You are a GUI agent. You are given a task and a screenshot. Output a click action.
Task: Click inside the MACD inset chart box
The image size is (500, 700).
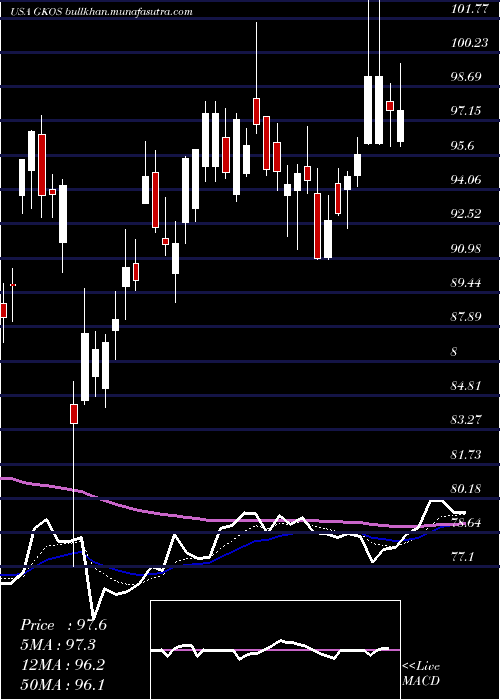[275, 650]
